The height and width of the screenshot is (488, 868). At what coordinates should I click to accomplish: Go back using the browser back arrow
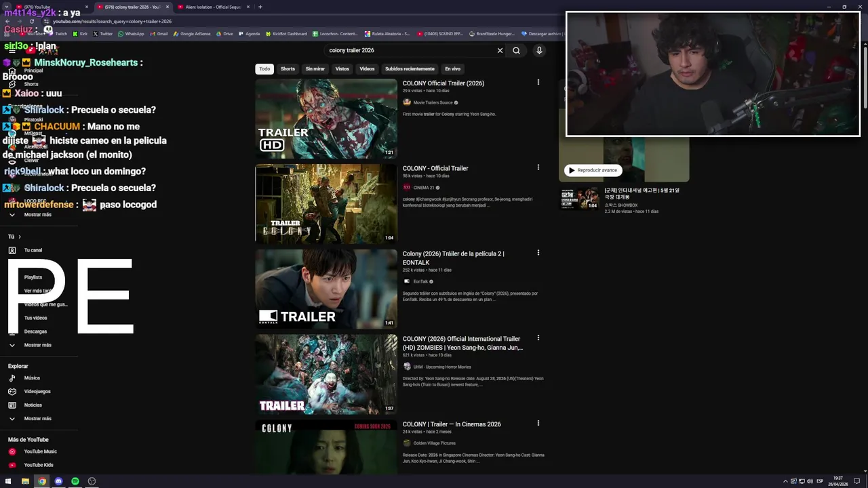[x=7, y=21]
